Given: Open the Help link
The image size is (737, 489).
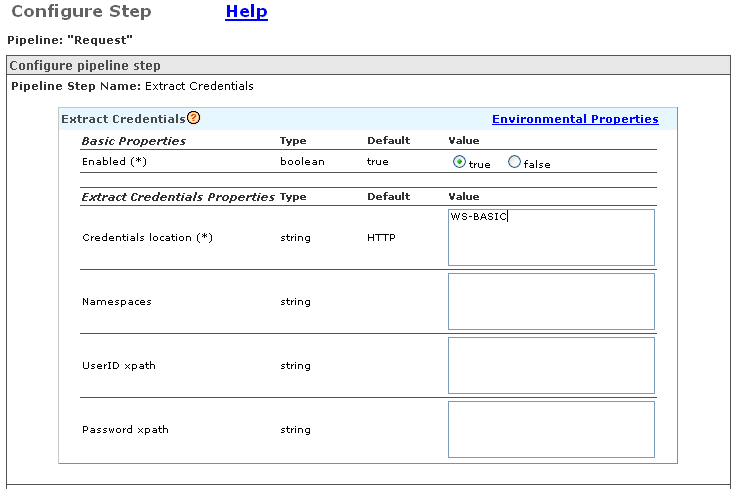Looking at the screenshot, I should pyautogui.click(x=246, y=11).
